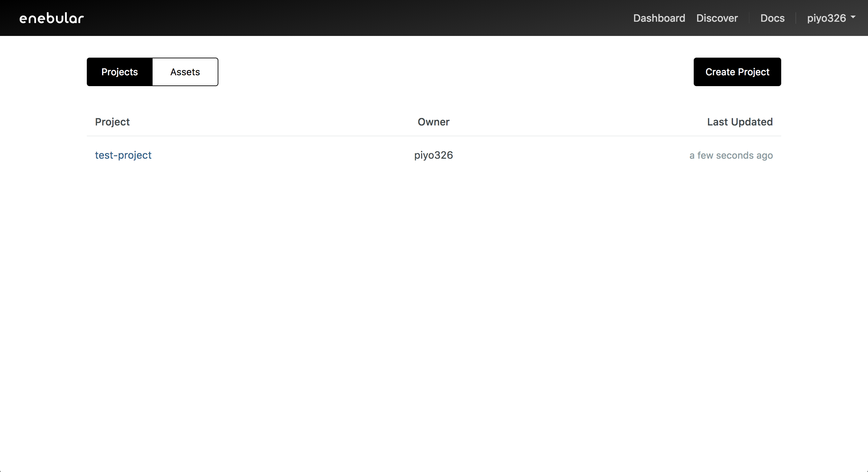
Task: Click the divider line under table headers
Action: (434, 136)
